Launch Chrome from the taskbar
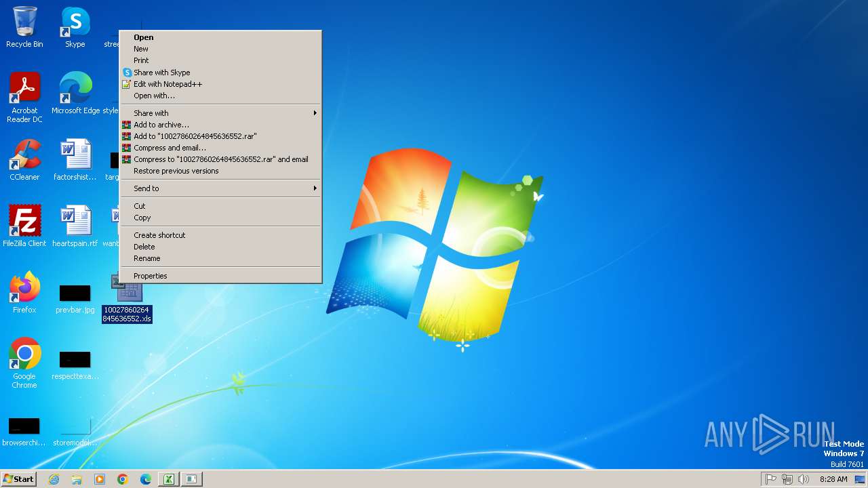The width and height of the screenshot is (868, 488). point(123,479)
